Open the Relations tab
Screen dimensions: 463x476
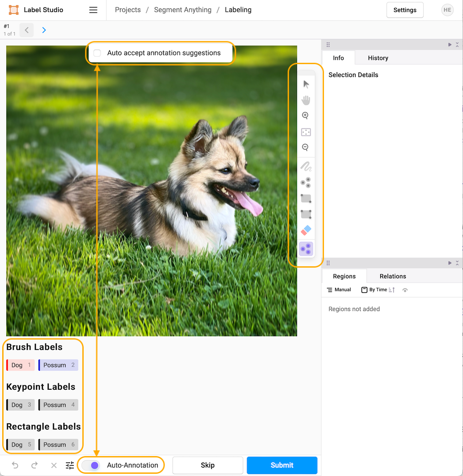pyautogui.click(x=393, y=276)
